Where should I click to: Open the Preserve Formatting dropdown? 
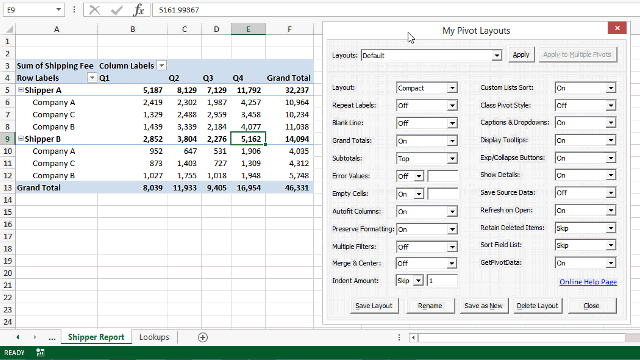[452, 229]
